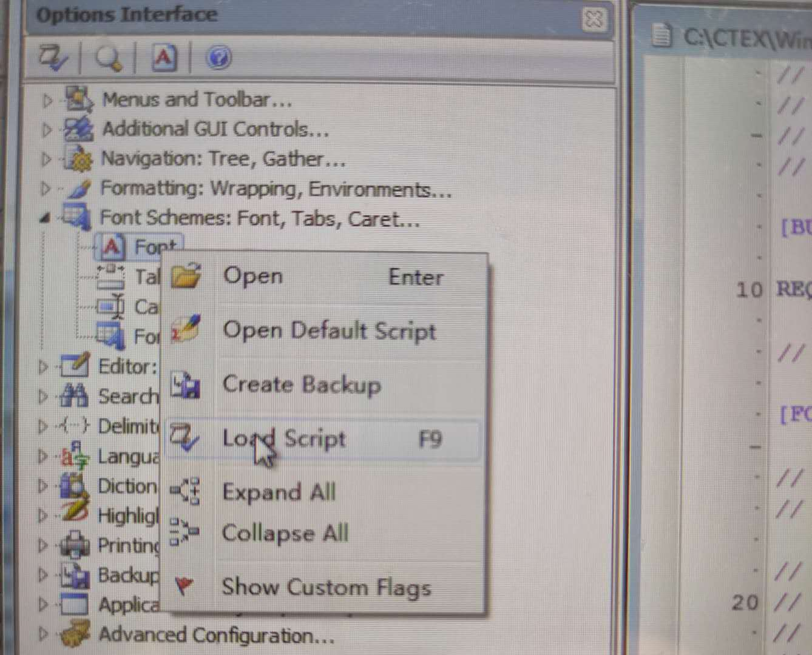Click the Additional GUI Controls icon
This screenshot has height=655, width=812.
click(78, 129)
